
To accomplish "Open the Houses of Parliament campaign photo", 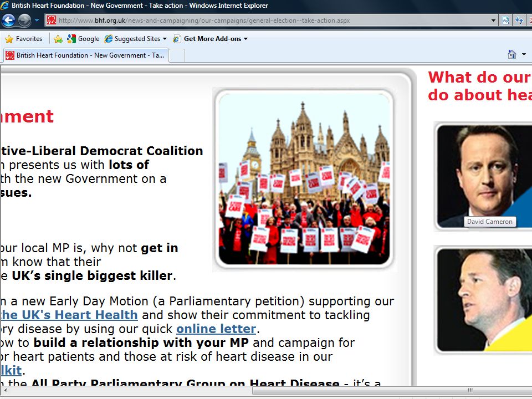I will (304, 180).
